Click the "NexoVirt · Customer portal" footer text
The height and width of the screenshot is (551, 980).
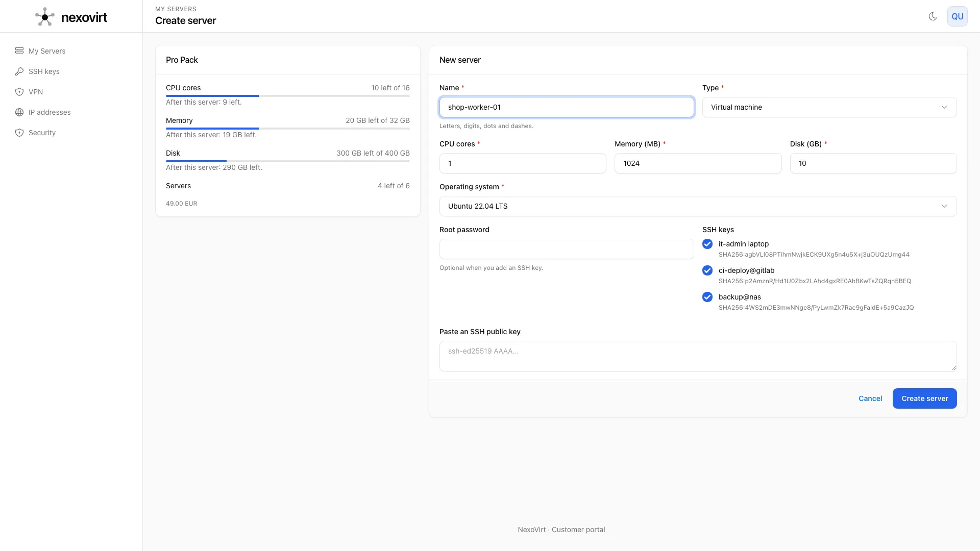(561, 530)
